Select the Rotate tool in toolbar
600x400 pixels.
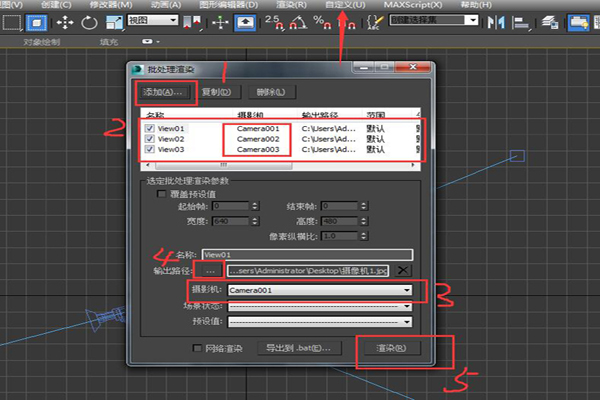(90, 21)
